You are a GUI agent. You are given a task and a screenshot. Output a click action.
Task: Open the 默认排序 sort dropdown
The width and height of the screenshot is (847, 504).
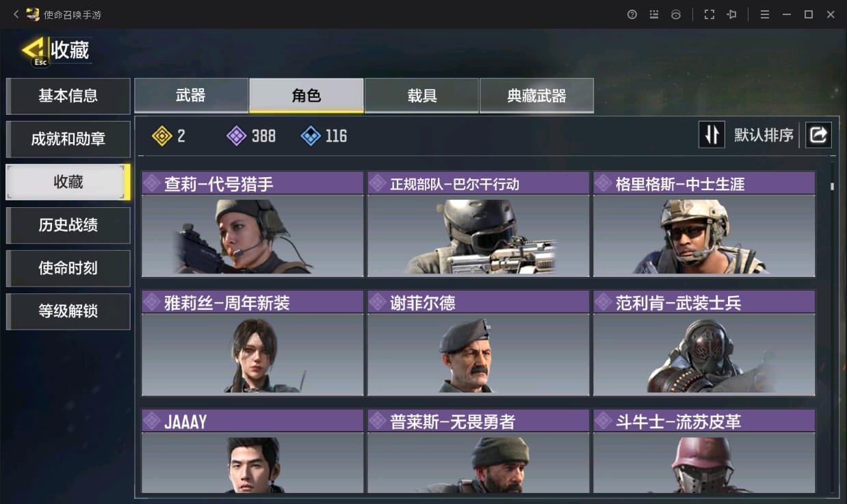click(x=764, y=135)
